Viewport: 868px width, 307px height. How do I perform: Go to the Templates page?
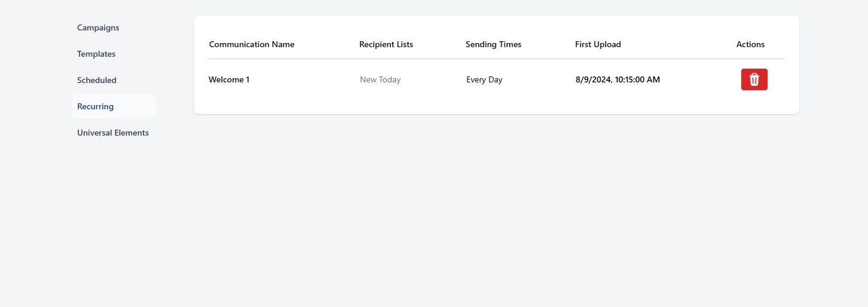(x=96, y=54)
